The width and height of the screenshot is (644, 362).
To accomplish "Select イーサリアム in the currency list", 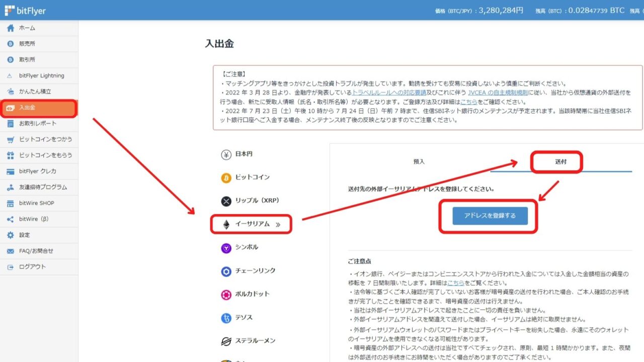I will coord(252,225).
